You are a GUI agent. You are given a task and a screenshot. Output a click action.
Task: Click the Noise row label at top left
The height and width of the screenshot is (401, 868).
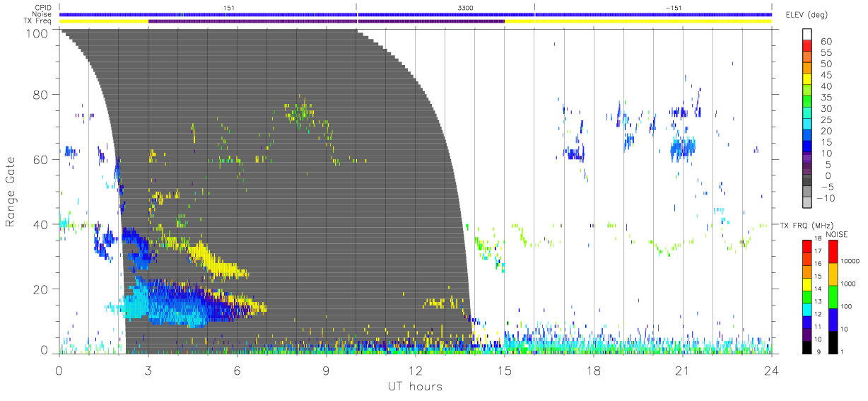coord(43,14)
